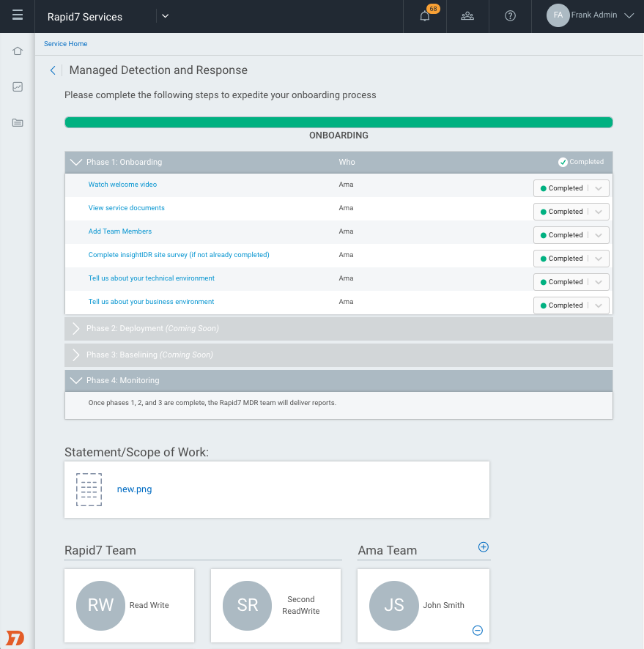Expand Phase 3: Baselining section
Viewport: 644px width, 649px height.
[x=75, y=355]
